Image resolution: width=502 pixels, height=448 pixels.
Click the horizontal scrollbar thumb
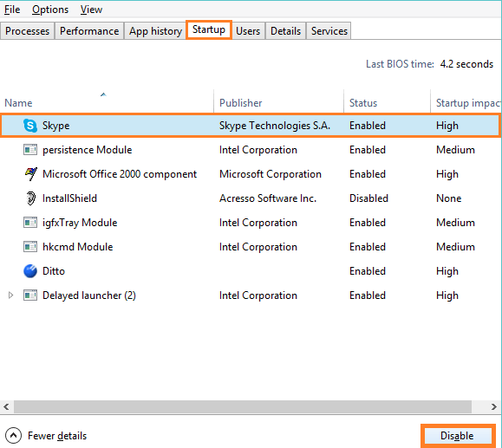(243, 406)
